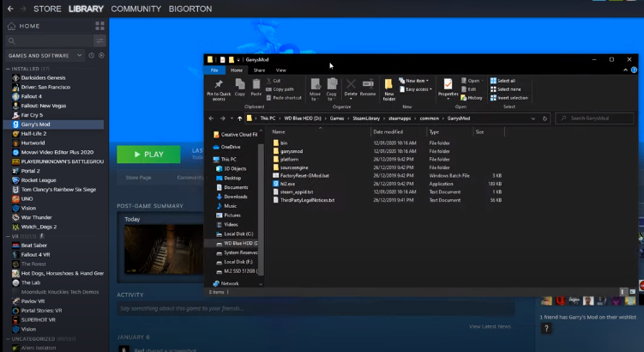Open the Copy to dropdown
Screen dimensions: 644x352
[x=332, y=89]
